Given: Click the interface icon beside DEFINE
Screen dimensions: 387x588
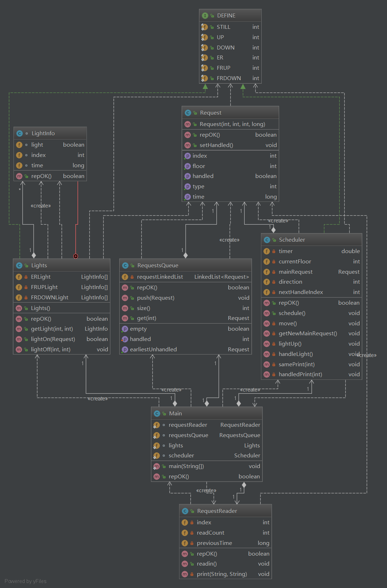Looking at the screenshot, I should (205, 16).
